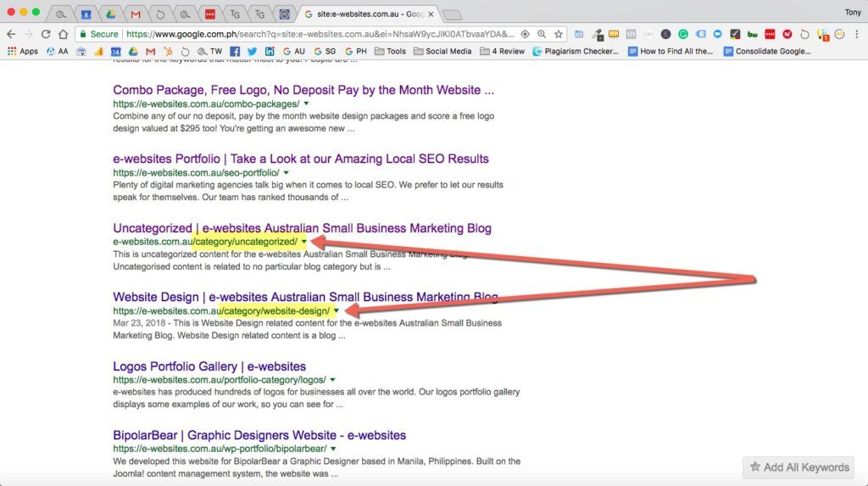Open 'Uncategorized | e-websites' search result
The width and height of the screenshot is (868, 486).
[302, 228]
